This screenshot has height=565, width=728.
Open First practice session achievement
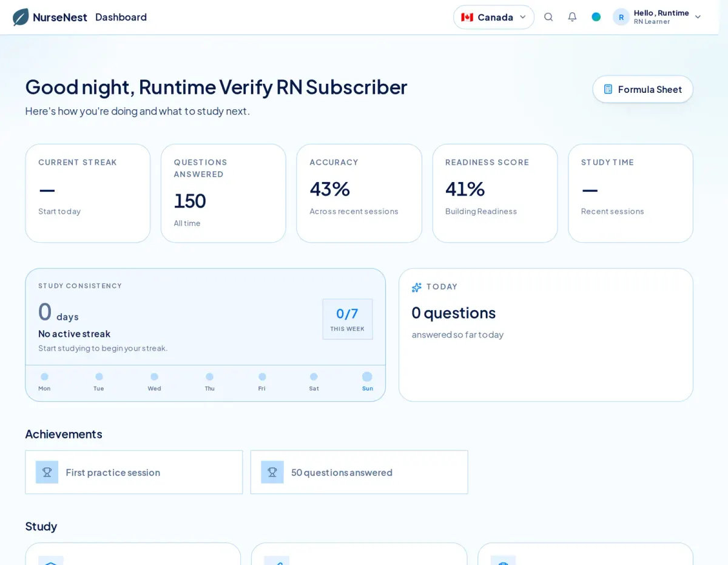134,472
